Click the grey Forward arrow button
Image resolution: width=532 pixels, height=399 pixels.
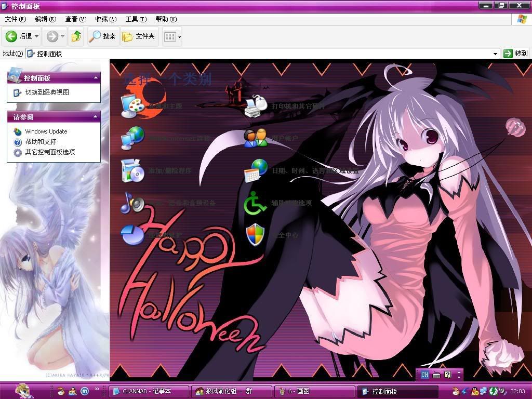pos(52,36)
